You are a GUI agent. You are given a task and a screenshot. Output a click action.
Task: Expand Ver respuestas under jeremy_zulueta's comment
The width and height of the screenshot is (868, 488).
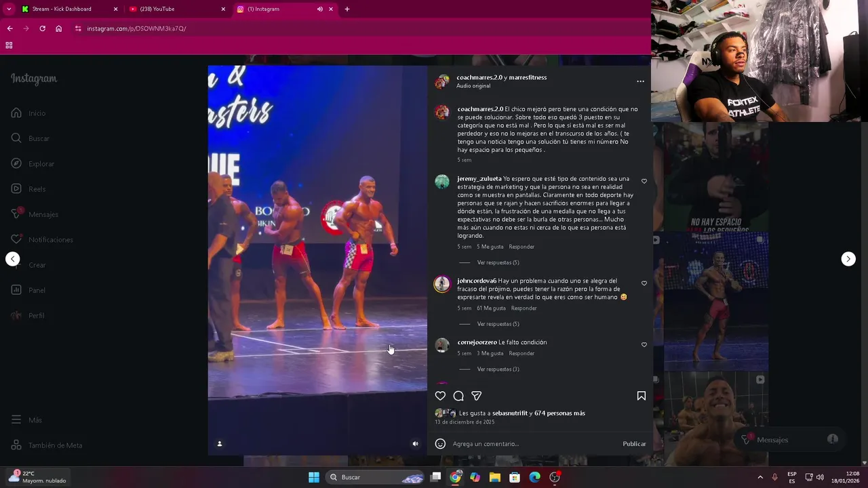(498, 262)
